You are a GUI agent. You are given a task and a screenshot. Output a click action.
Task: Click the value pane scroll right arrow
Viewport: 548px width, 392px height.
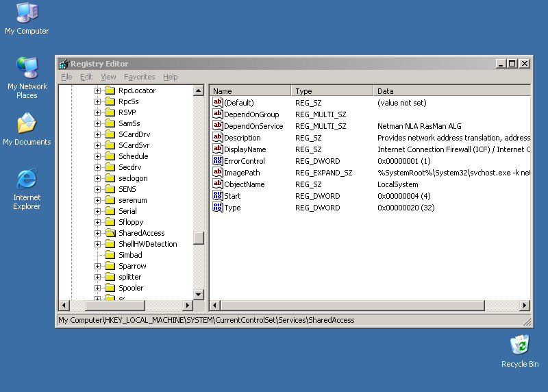[x=524, y=306]
